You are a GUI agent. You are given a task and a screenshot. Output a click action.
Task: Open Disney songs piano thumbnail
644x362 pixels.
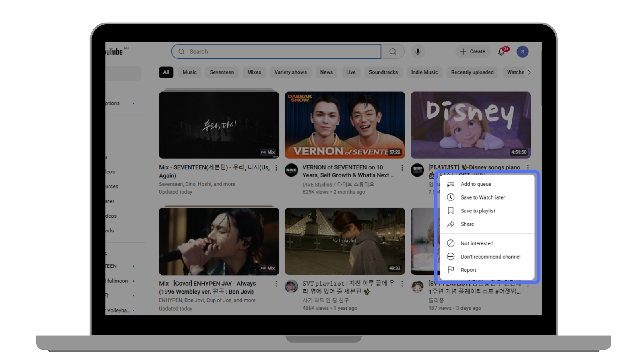(x=471, y=125)
